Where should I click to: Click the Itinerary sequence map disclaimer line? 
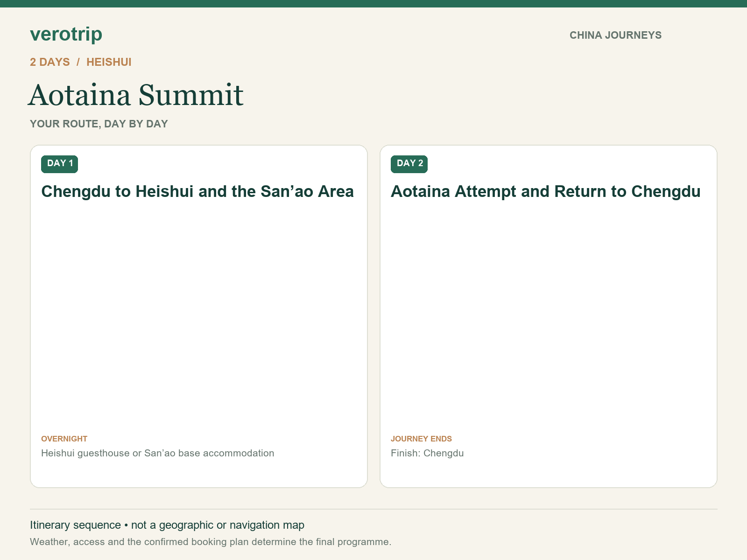[167, 525]
